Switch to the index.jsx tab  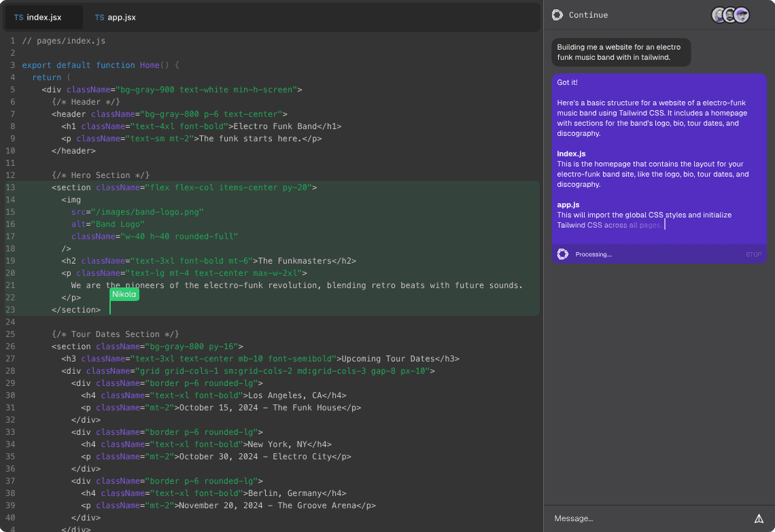click(44, 17)
